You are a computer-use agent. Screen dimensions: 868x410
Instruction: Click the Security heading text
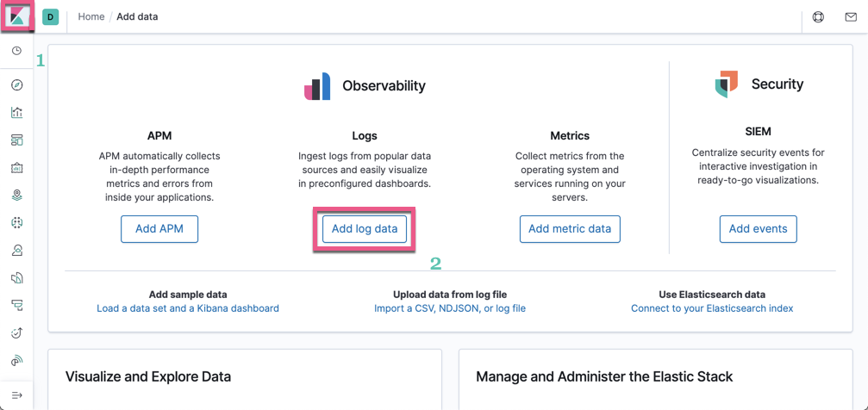pos(777,84)
